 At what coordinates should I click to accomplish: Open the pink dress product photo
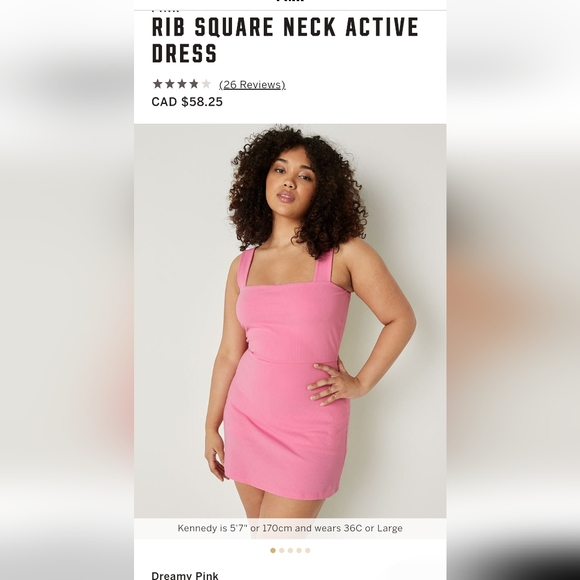click(290, 321)
